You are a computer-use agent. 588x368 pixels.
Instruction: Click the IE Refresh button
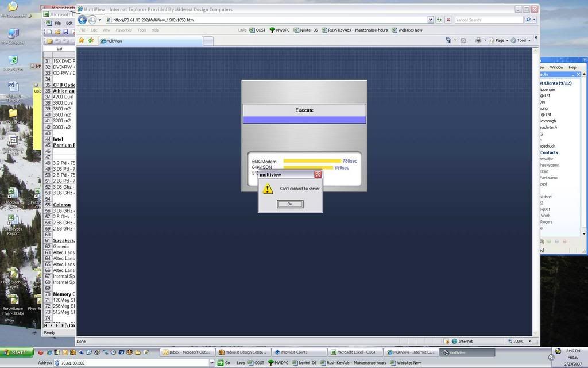coord(439,20)
